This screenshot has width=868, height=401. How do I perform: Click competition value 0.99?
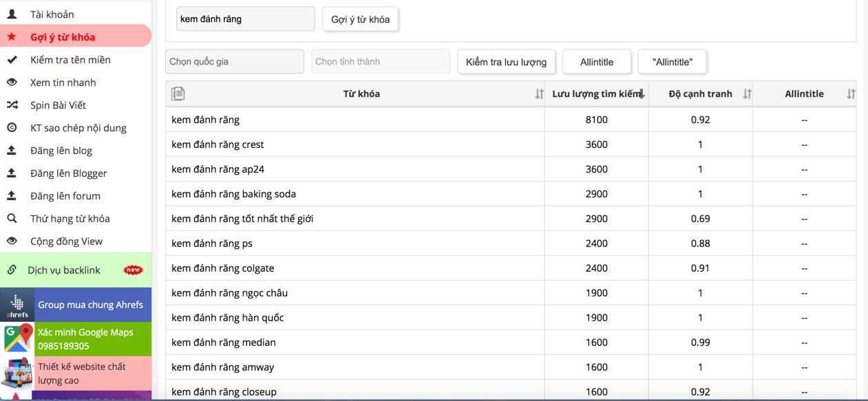pyautogui.click(x=700, y=343)
